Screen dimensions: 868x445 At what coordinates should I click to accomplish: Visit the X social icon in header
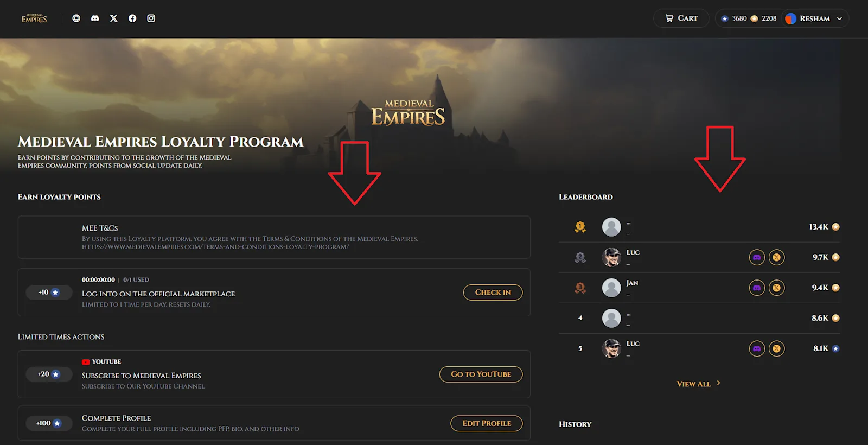[114, 18]
